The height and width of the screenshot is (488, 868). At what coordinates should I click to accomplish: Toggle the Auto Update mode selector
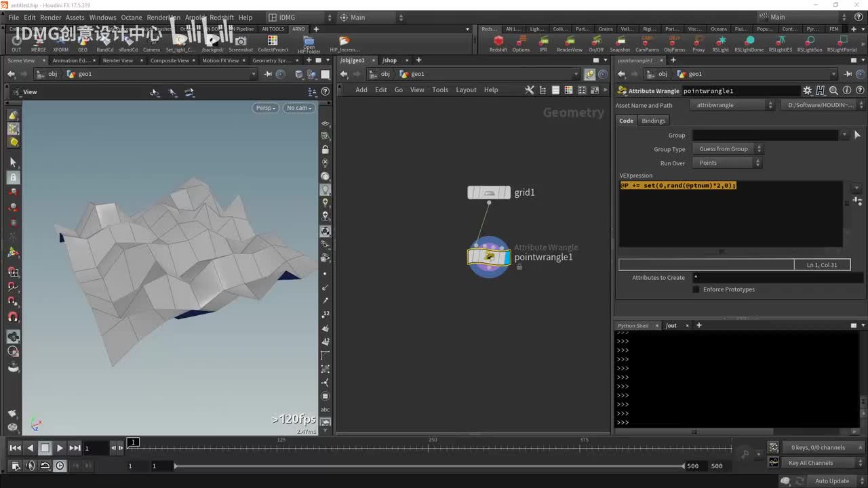coord(832,481)
